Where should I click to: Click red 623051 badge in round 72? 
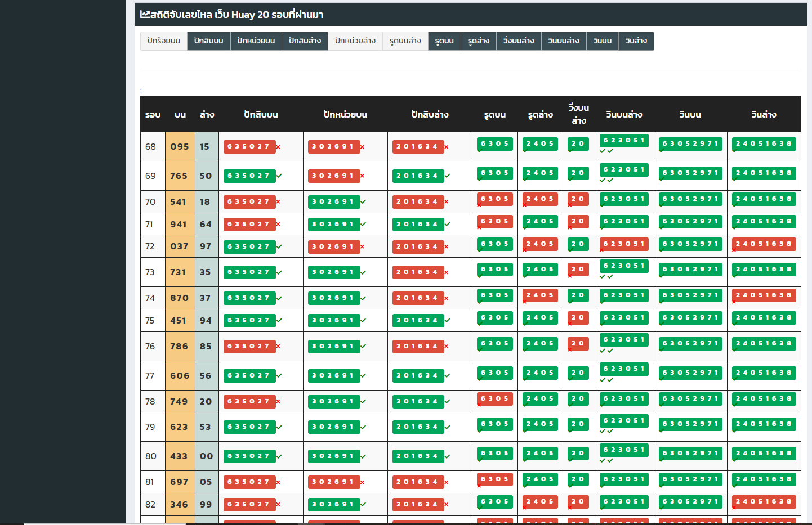[x=624, y=244]
